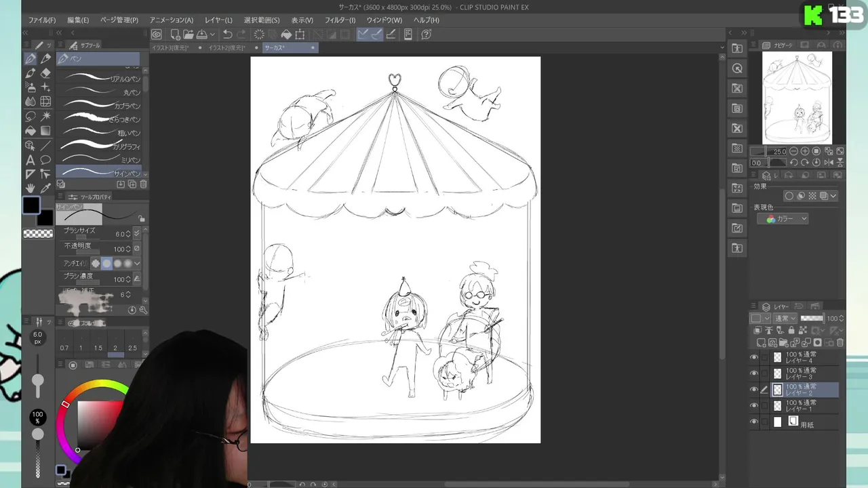Select the Pen tool in the tool palette
The height and width of the screenshot is (488, 868).
(x=31, y=59)
